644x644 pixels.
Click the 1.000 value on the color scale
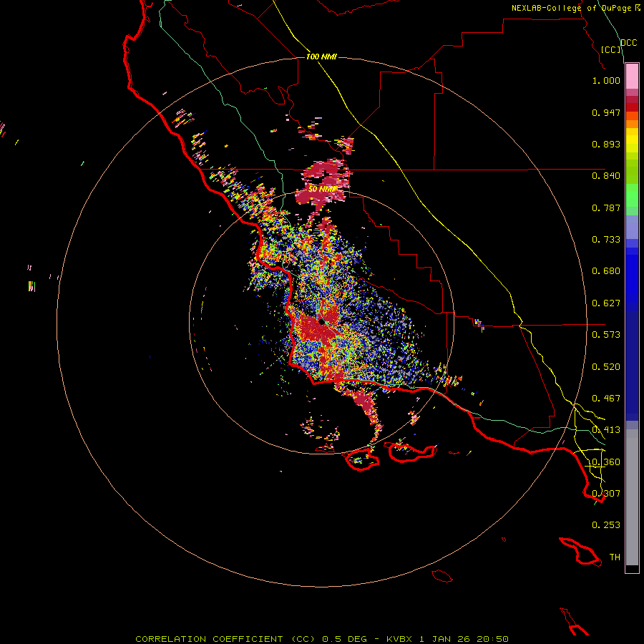(606, 80)
